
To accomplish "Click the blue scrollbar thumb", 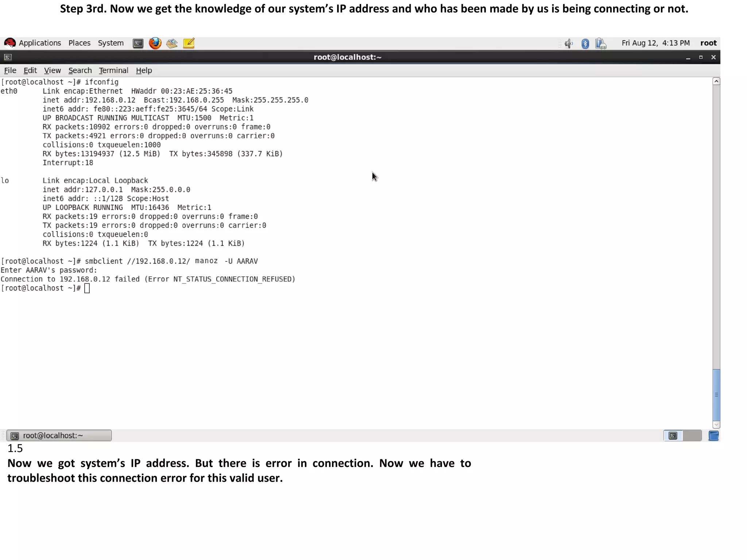I will pyautogui.click(x=716, y=395).
